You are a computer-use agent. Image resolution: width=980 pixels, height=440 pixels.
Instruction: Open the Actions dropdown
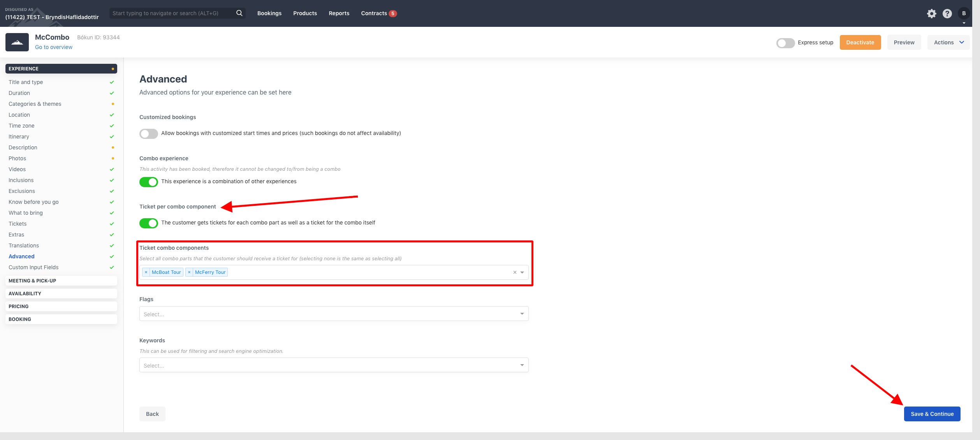948,42
